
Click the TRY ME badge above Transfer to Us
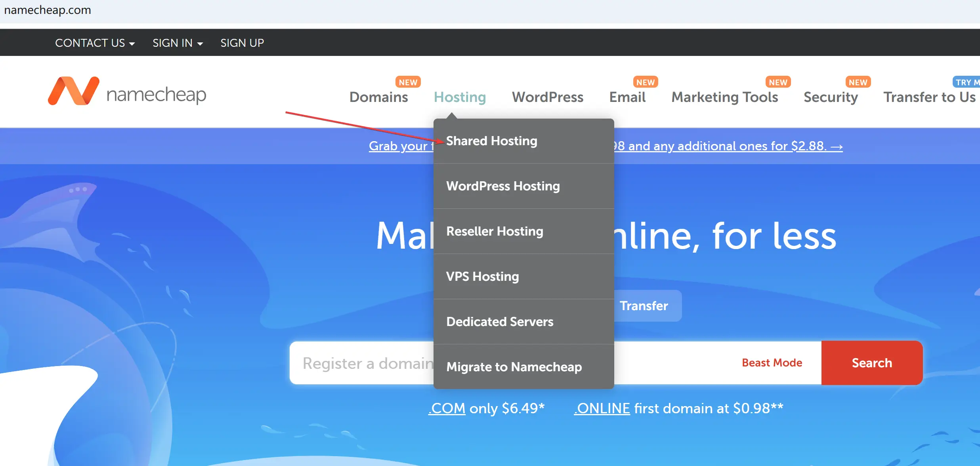[x=967, y=82]
